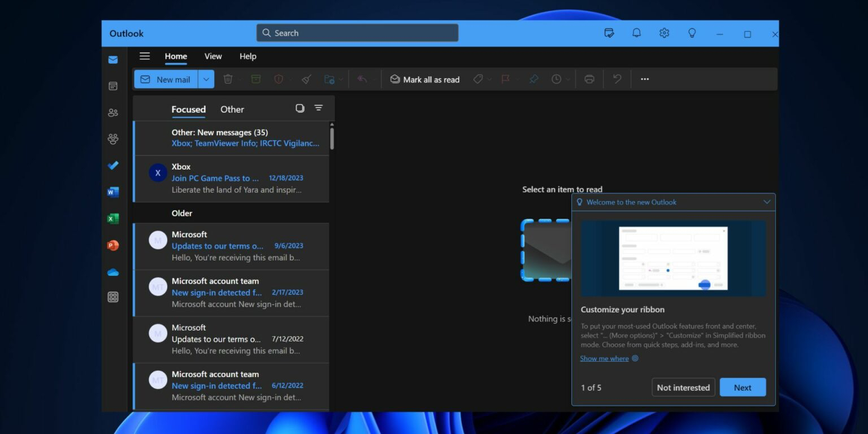Switch to the Help ribbon tab
Screen dimensions: 868x434
(x=248, y=57)
